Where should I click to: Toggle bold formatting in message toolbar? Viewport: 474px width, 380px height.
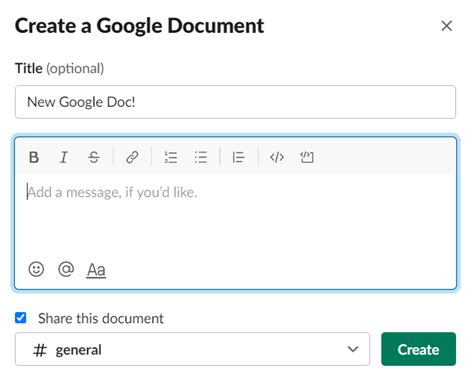point(34,157)
